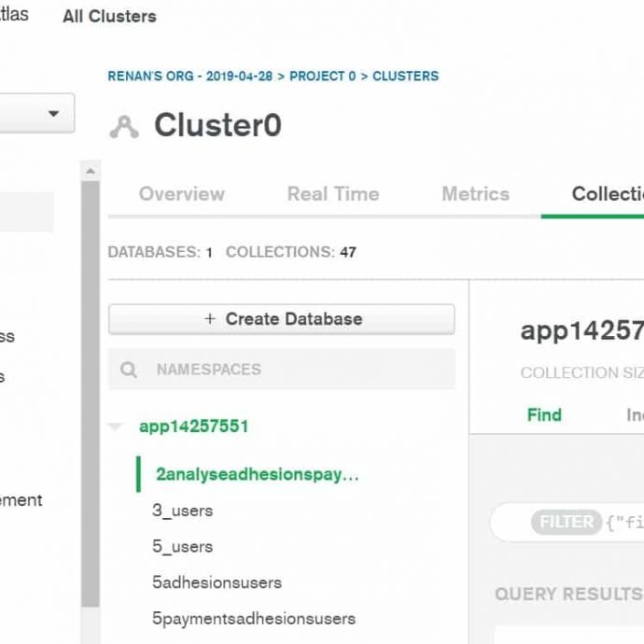The height and width of the screenshot is (644, 644).
Task: Open the CLUSTERS breadcrumb link
Action: [x=405, y=76]
